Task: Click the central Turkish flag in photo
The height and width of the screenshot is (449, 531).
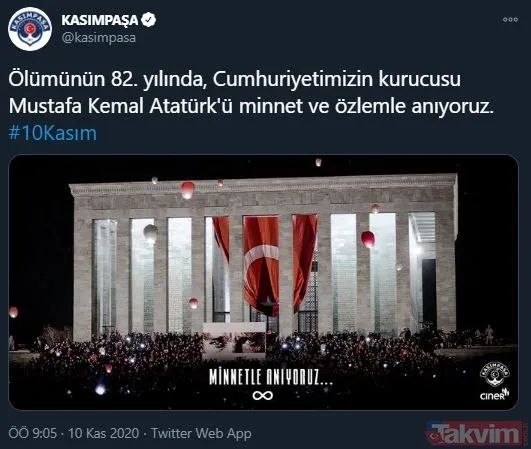Action: pyautogui.click(x=261, y=266)
